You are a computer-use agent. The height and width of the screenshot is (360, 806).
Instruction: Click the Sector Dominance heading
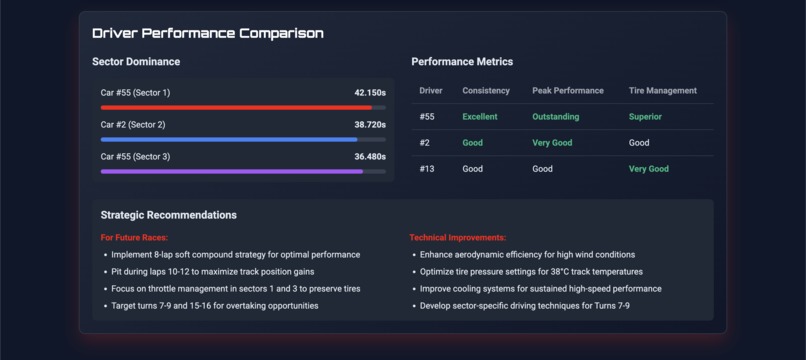[136, 62]
